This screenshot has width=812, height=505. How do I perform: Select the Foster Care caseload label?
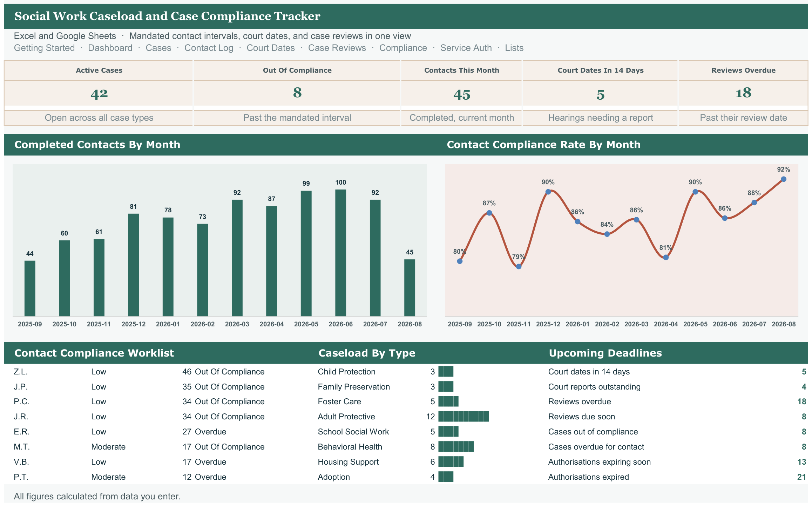pos(339,401)
